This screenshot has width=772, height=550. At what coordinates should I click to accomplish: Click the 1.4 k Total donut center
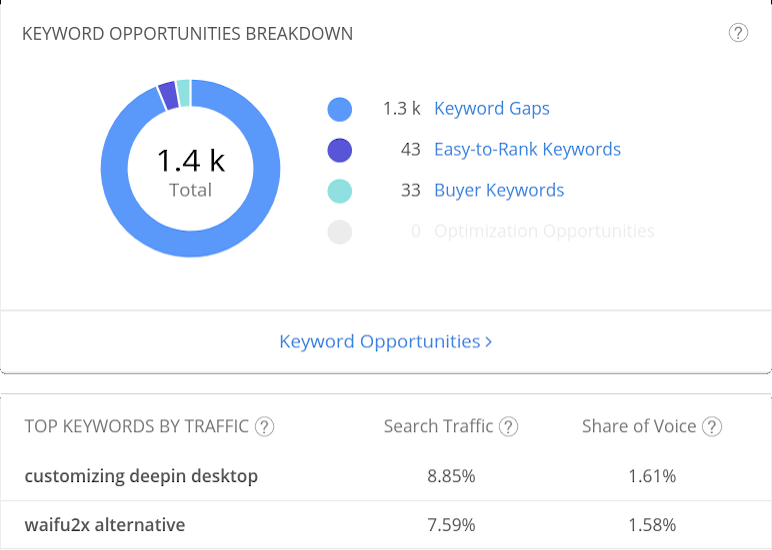pos(190,170)
